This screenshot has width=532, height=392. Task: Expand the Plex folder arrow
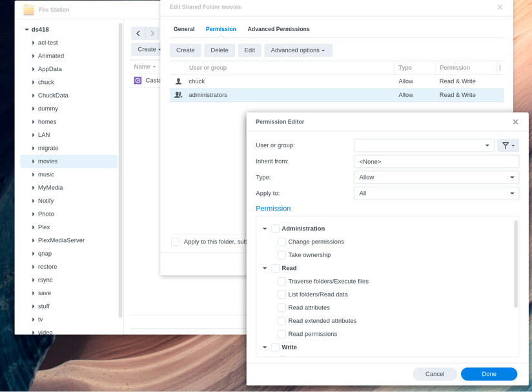(x=34, y=227)
